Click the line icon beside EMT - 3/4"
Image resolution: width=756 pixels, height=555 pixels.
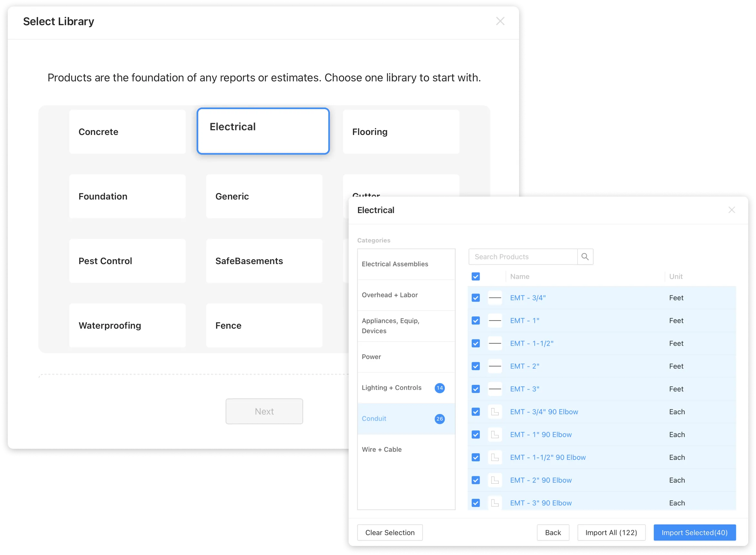pyautogui.click(x=495, y=298)
